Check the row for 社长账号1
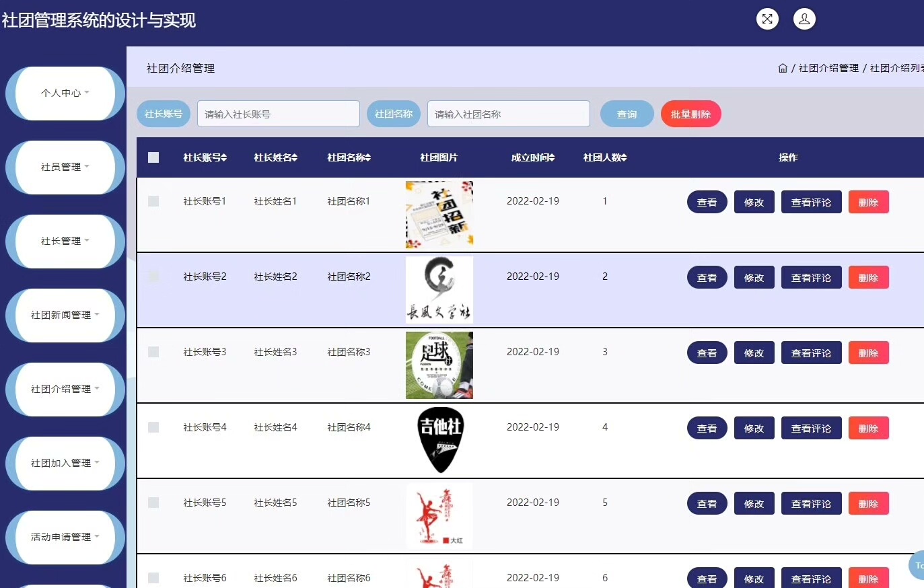 click(153, 201)
